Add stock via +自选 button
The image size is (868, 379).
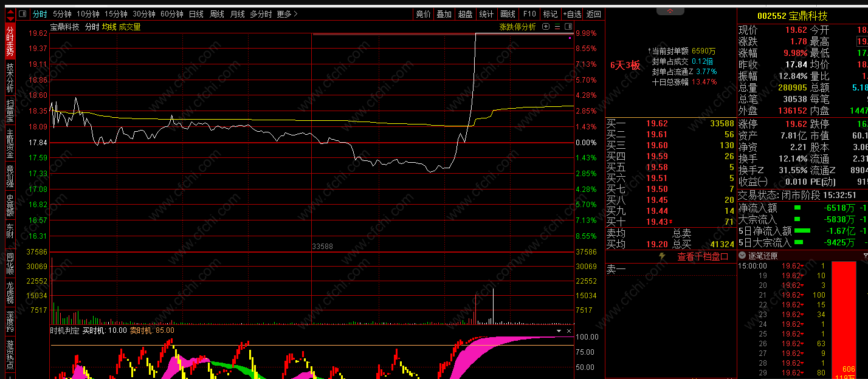571,14
